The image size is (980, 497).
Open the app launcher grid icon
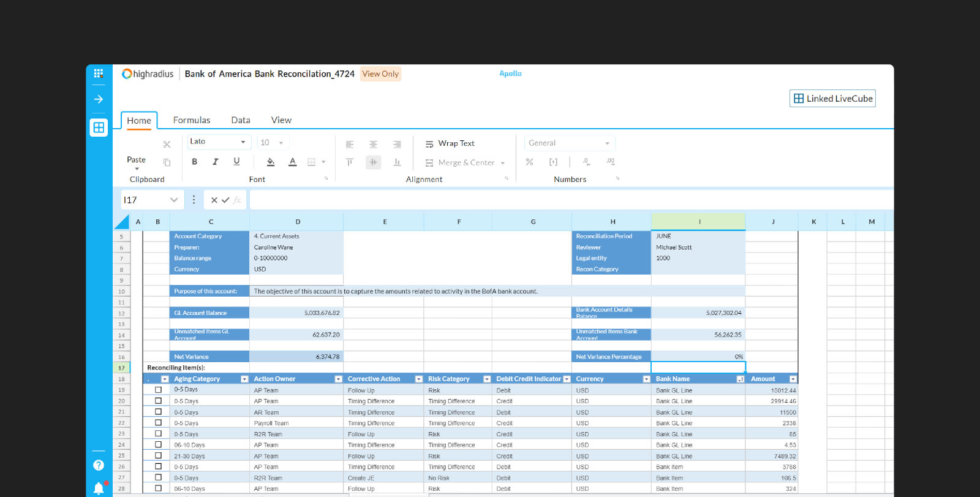click(x=99, y=74)
